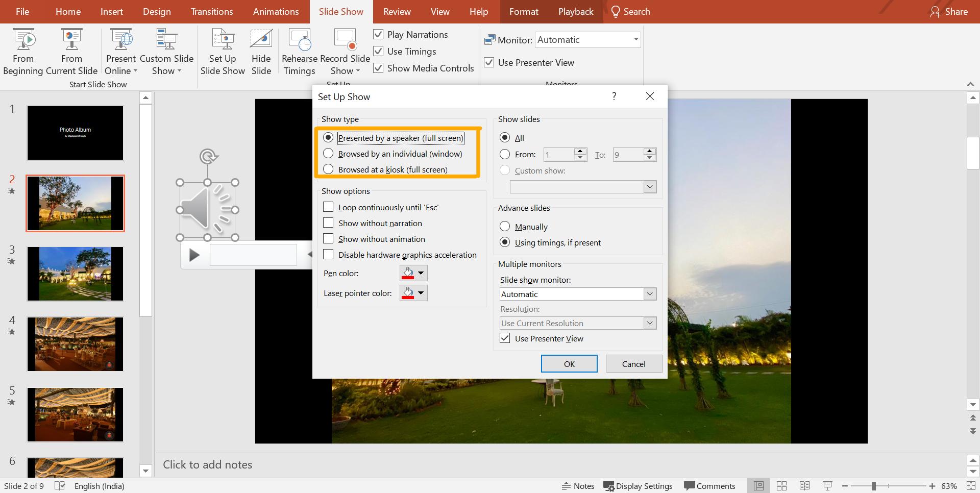Switch to Slide Sorter view
This screenshot has width=980, height=493.
point(782,486)
